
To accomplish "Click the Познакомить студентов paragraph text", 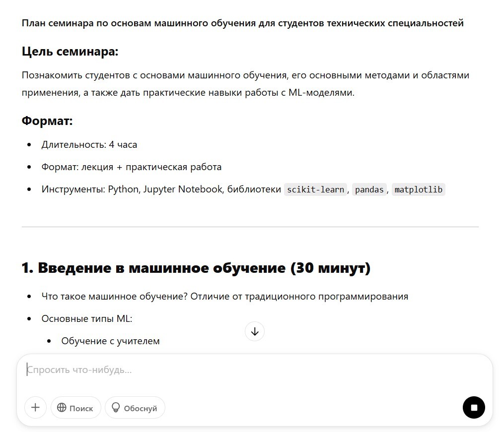I will [x=245, y=75].
